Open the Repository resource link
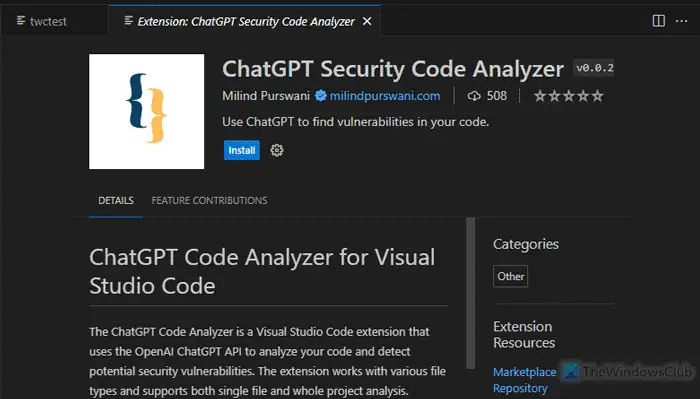700x399 pixels. point(520,389)
